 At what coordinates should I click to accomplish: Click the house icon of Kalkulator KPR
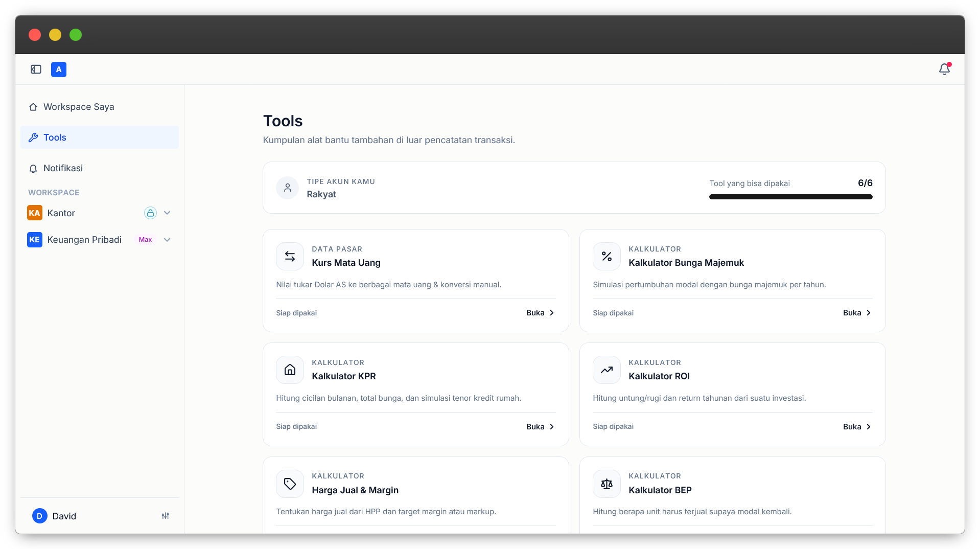(290, 370)
